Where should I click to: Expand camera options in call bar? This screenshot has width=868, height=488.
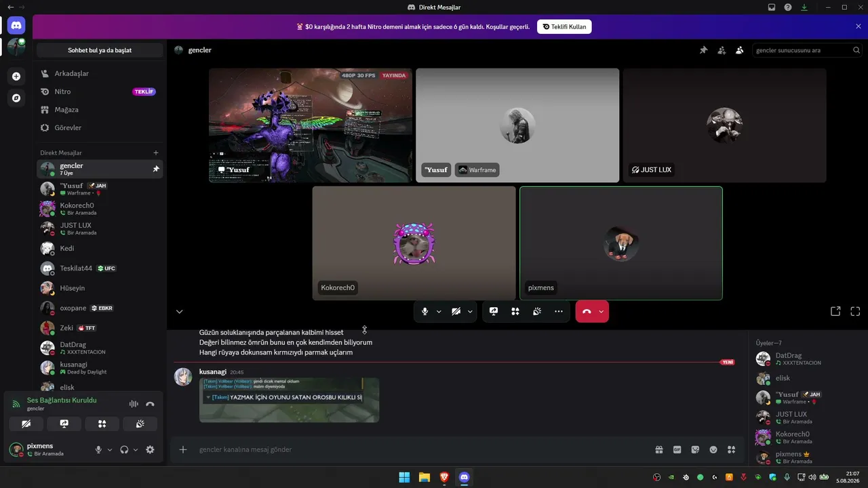pyautogui.click(x=470, y=312)
